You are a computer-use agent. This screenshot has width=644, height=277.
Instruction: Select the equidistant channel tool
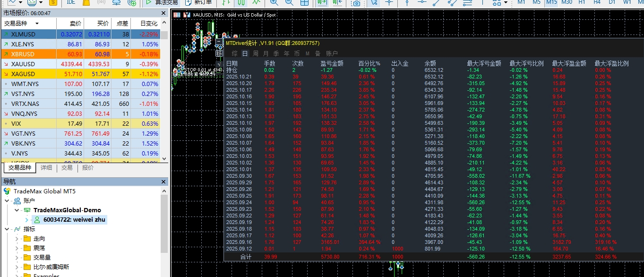453,3
